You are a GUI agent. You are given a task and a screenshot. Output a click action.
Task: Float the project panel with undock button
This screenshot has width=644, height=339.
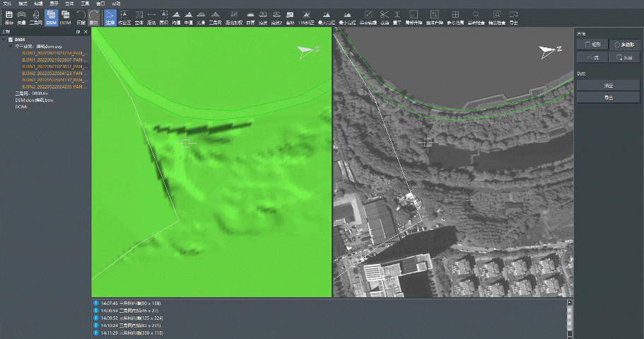coord(78,32)
